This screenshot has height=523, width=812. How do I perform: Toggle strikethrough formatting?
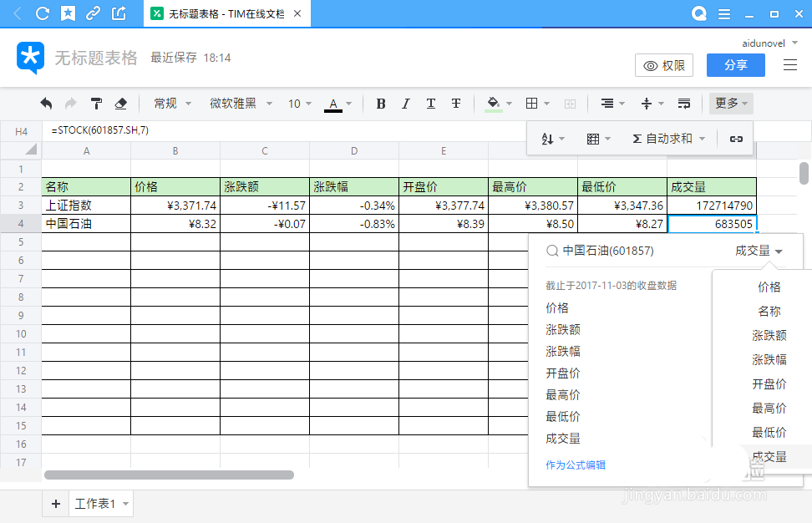[x=456, y=104]
